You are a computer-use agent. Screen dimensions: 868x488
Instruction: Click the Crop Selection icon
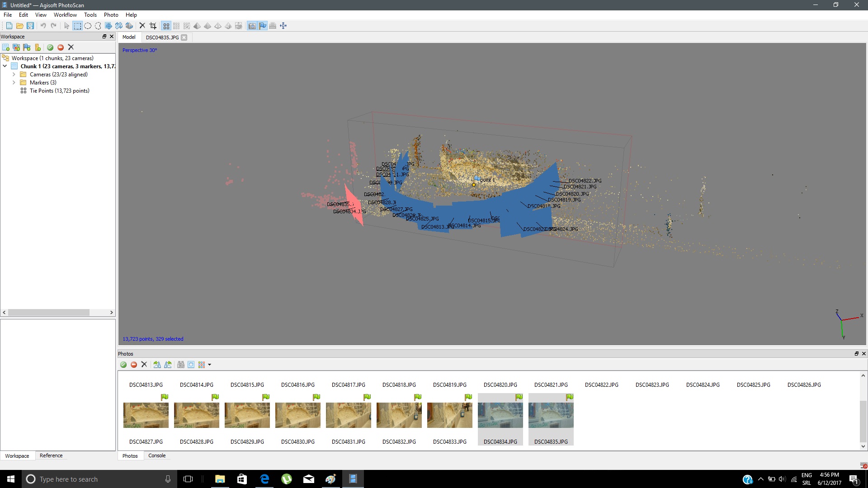coord(153,26)
